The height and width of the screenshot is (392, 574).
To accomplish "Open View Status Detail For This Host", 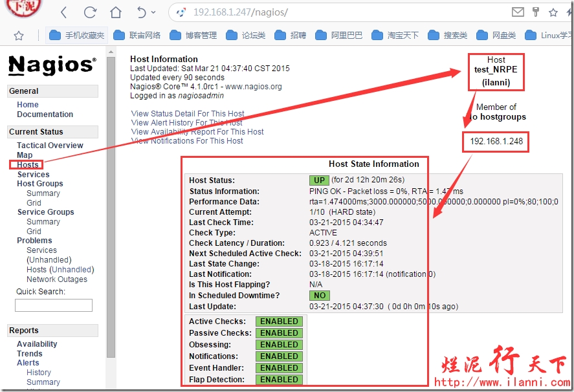I will 188,114.
